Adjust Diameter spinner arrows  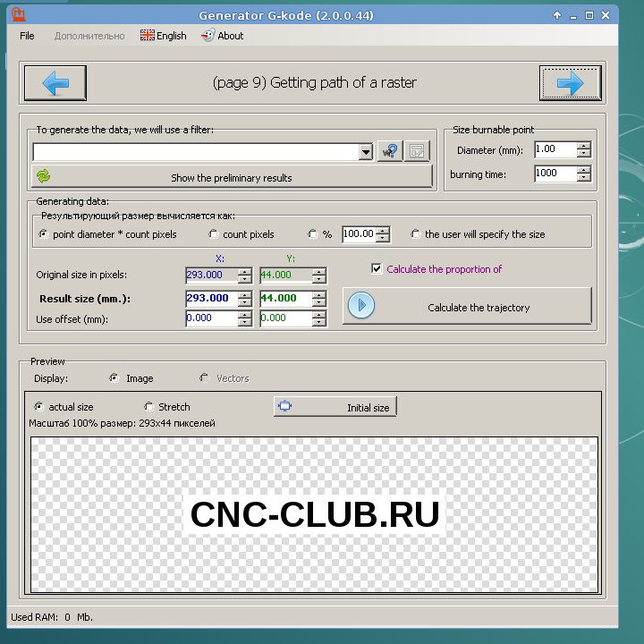(583, 149)
